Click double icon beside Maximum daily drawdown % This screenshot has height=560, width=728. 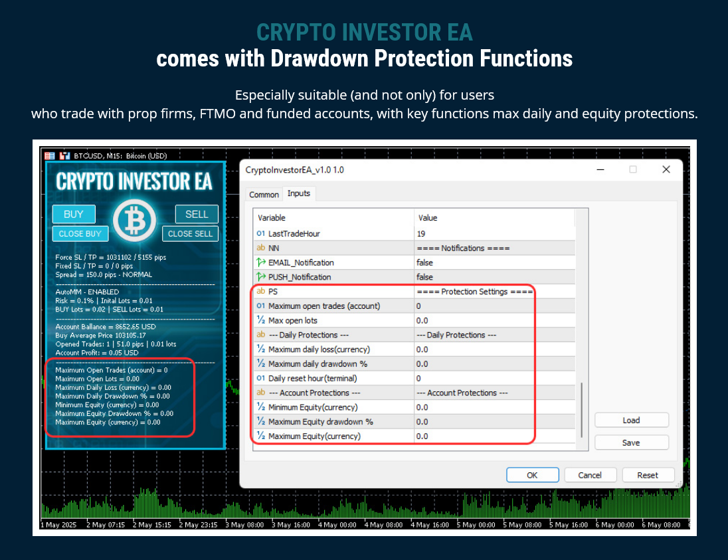[x=261, y=363]
